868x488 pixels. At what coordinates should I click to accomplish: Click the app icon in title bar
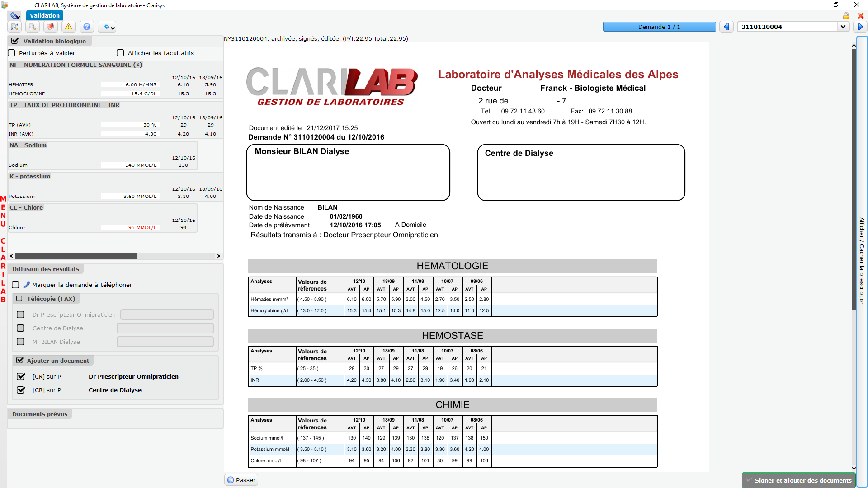pyautogui.click(x=5, y=5)
